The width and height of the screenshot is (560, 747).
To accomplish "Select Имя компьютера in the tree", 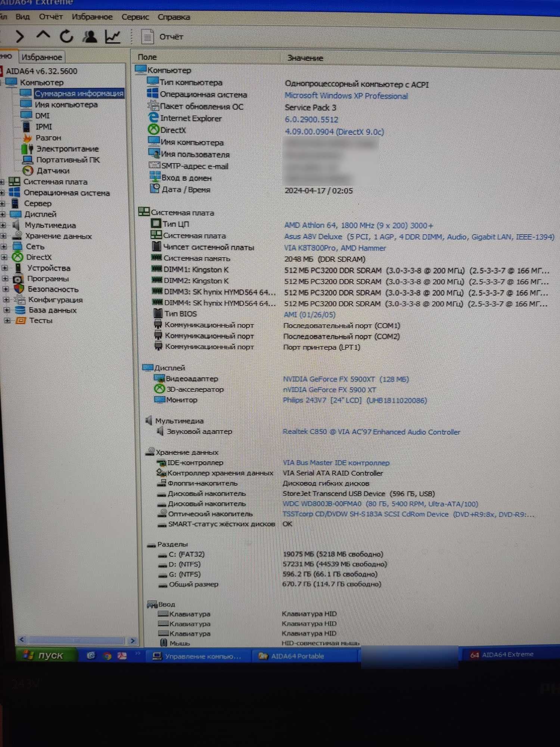I will [66, 105].
